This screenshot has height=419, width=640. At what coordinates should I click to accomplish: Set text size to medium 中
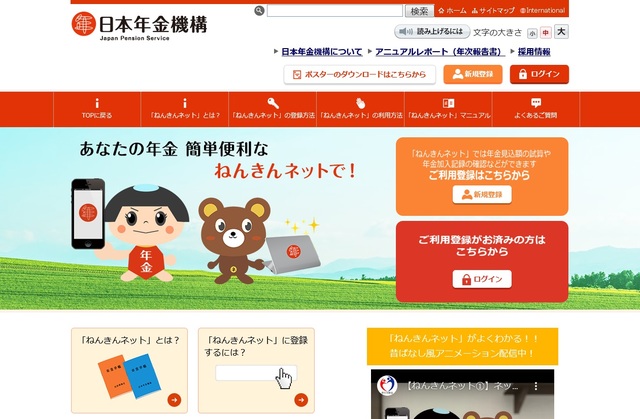tap(546, 33)
